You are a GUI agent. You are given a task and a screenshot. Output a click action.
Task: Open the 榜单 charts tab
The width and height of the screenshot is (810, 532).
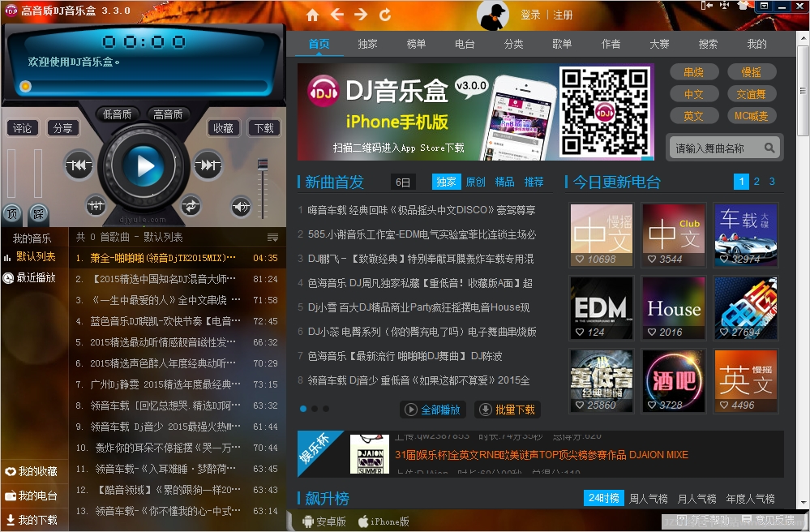coord(417,44)
